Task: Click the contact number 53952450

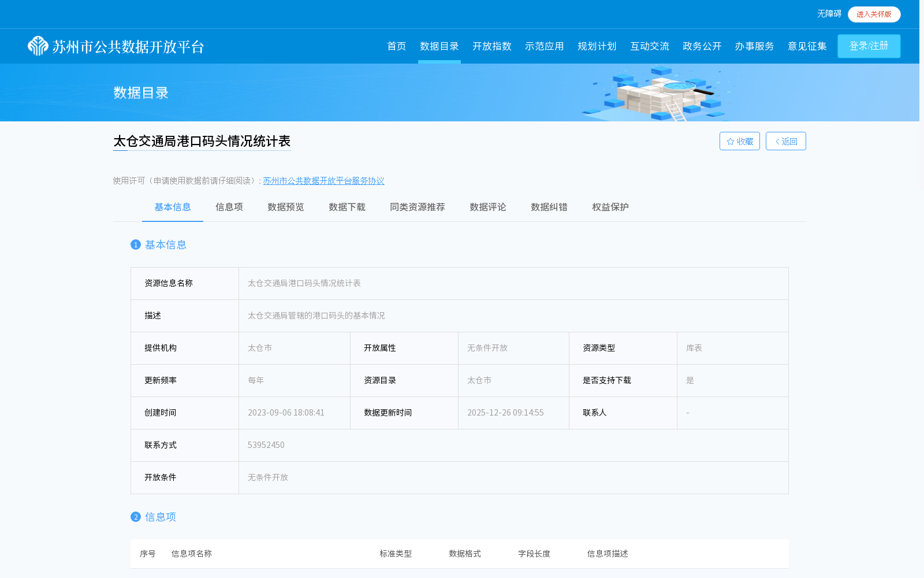Action: coord(266,445)
